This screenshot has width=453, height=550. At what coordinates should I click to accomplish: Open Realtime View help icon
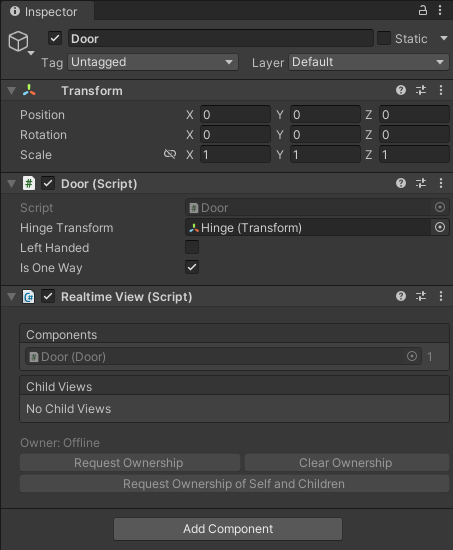pyautogui.click(x=401, y=296)
